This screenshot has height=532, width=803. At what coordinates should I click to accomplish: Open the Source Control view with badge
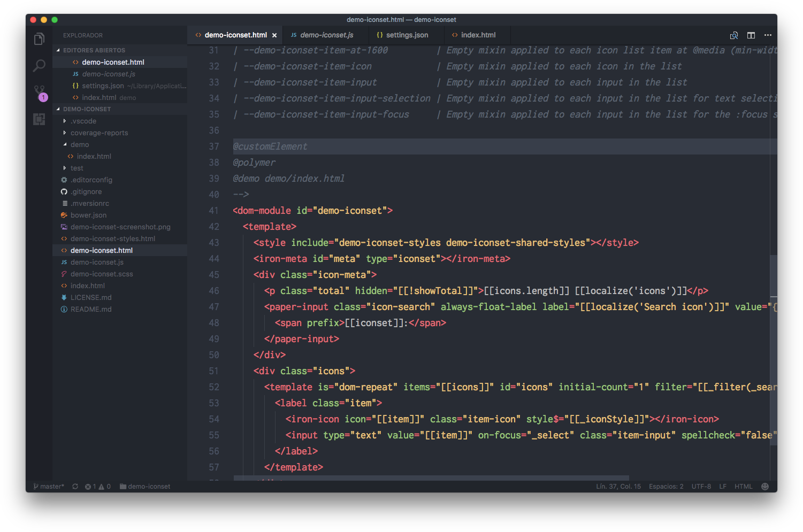tap(40, 92)
